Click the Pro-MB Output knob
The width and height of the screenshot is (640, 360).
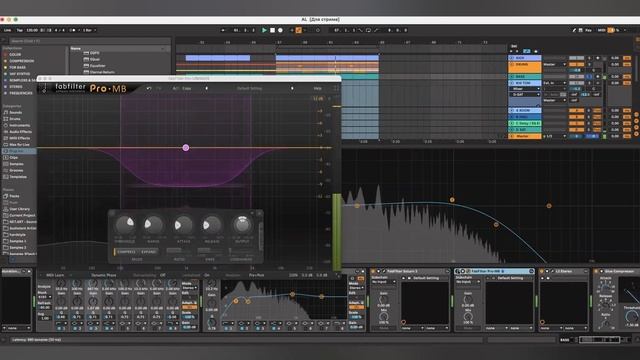point(242,224)
